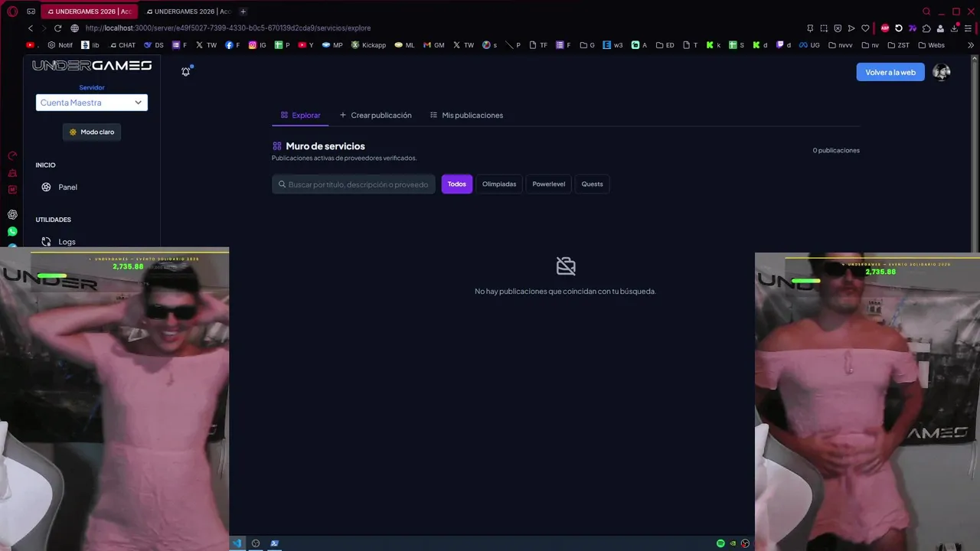Image resolution: width=980 pixels, height=551 pixels.
Task: Add a new browser tab
Action: [x=243, y=11]
